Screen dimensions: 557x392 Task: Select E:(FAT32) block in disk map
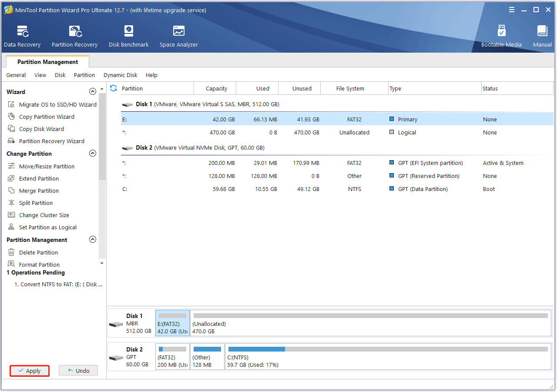(x=172, y=323)
